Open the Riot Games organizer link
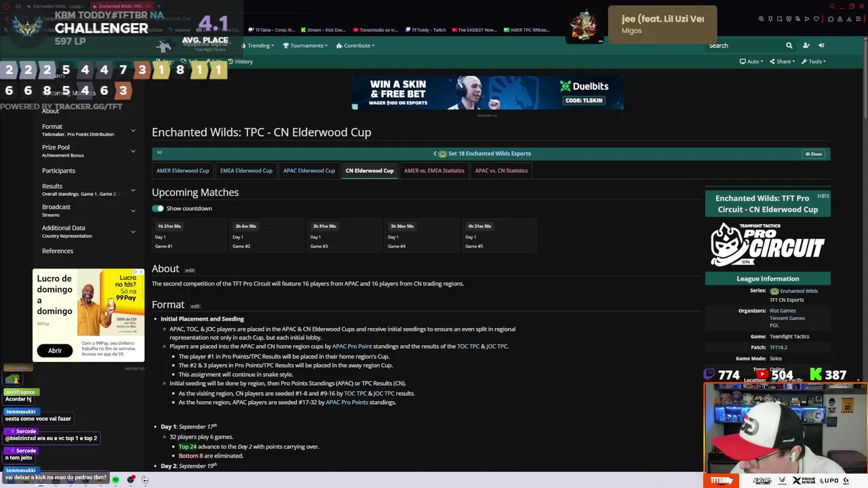 pos(783,310)
